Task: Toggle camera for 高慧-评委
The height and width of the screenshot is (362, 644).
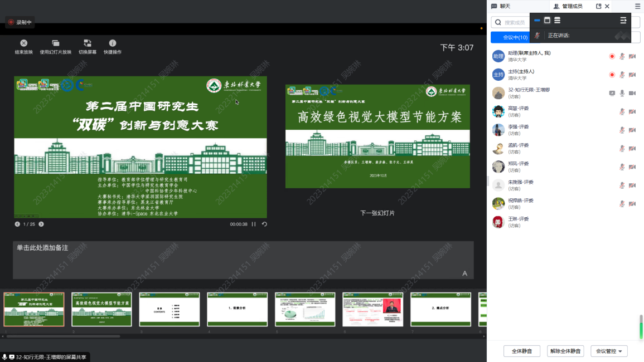Action: [x=632, y=111]
